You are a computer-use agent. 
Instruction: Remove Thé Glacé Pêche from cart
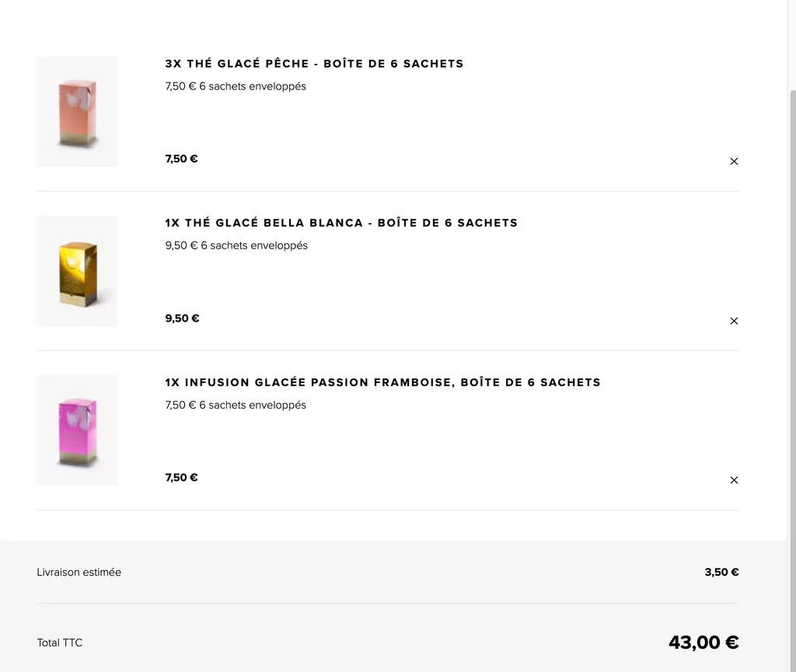tap(734, 162)
